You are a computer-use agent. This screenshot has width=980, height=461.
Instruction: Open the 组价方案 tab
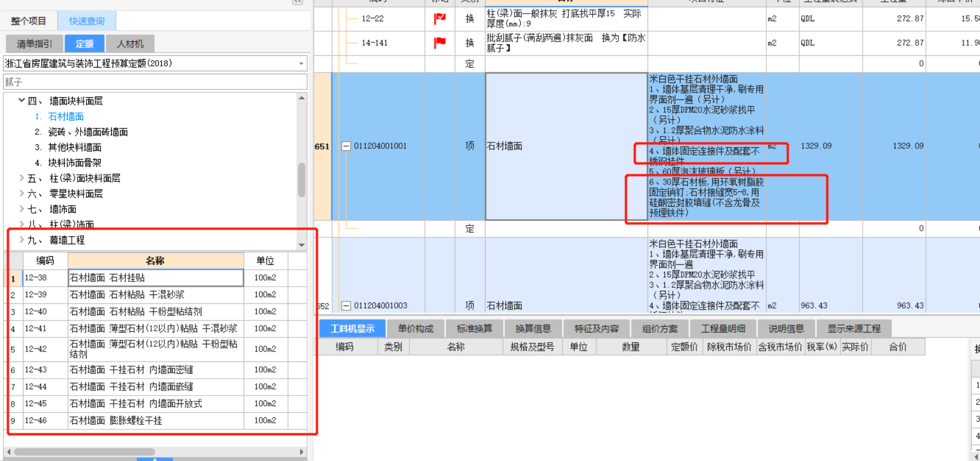[660, 329]
